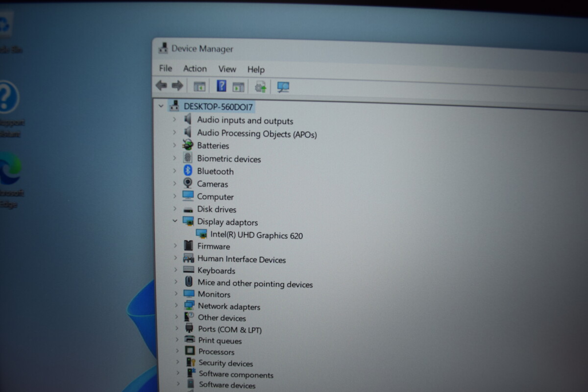Click the Biometric devices fingerprint icon
Image resolution: width=588 pixels, height=392 pixels.
[x=188, y=158]
